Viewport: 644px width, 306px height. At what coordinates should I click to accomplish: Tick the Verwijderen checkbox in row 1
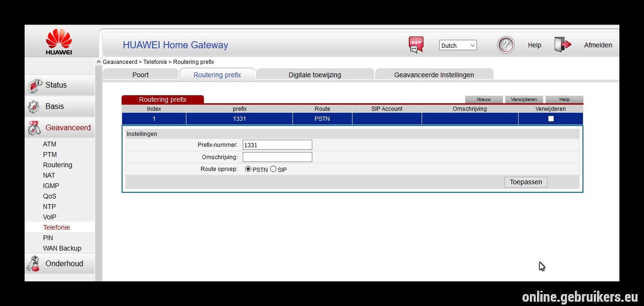[x=551, y=119]
